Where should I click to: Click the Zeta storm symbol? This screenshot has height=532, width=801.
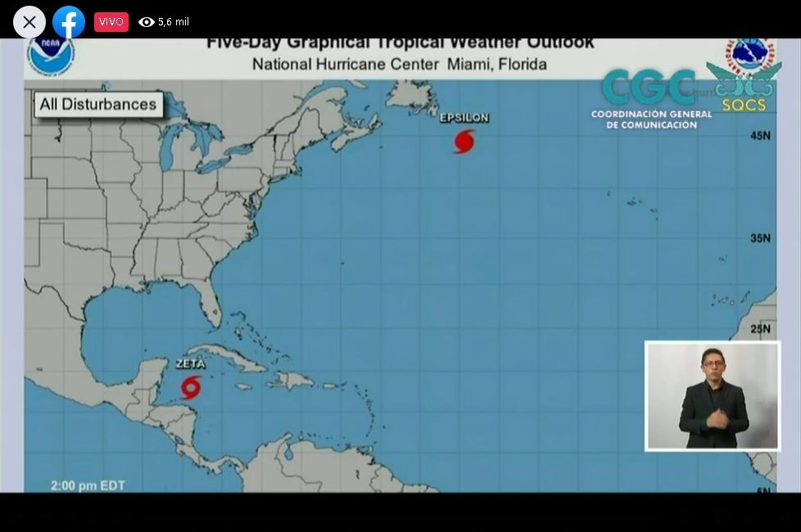click(191, 387)
